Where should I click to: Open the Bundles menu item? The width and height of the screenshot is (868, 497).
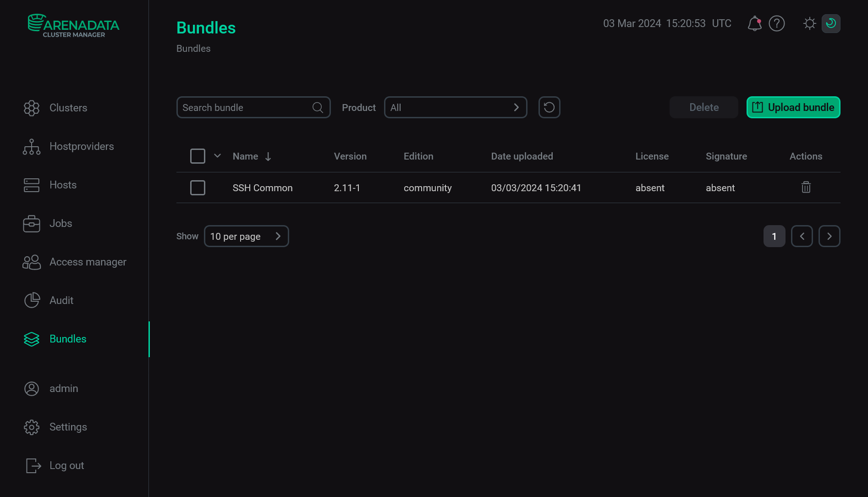67,339
